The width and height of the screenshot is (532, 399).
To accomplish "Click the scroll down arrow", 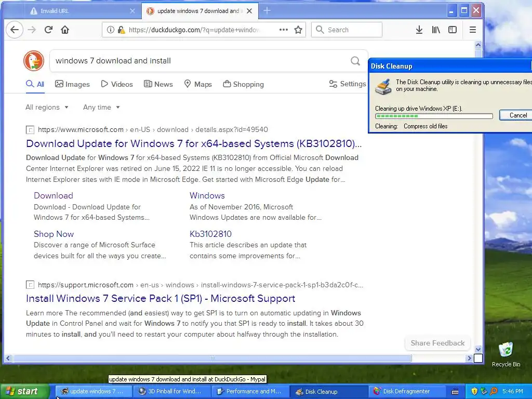I will pos(478,349).
